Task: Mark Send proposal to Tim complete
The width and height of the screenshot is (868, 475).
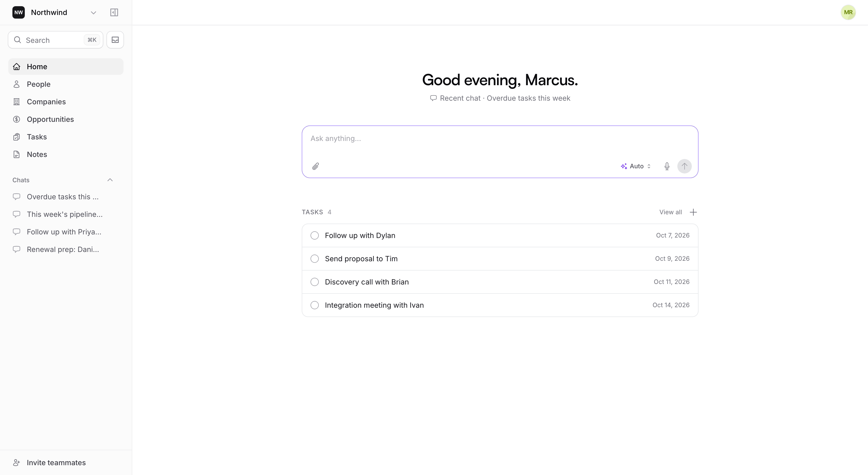Action: [314, 259]
